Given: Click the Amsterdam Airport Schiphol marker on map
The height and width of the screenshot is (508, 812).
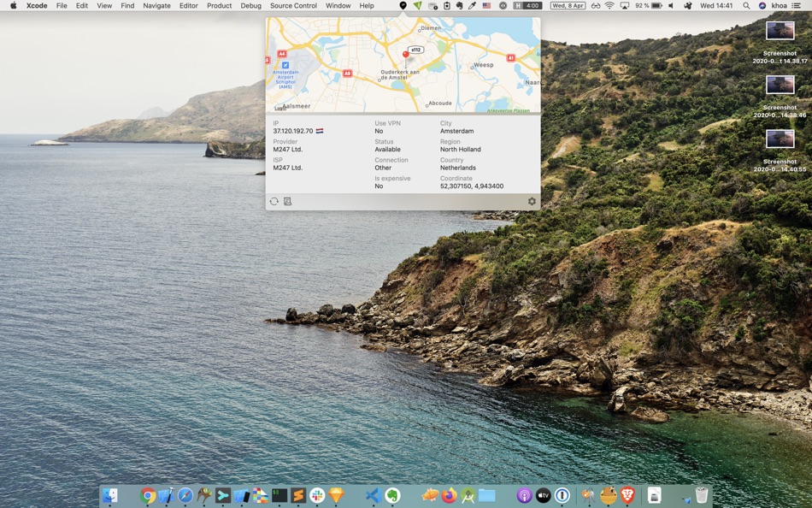Looking at the screenshot, I should coord(285,65).
